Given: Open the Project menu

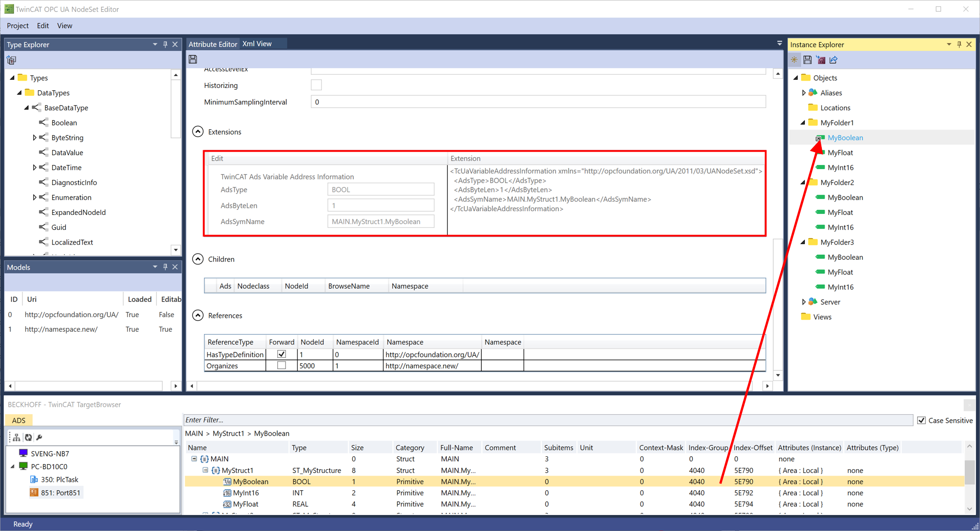Looking at the screenshot, I should (x=18, y=26).
